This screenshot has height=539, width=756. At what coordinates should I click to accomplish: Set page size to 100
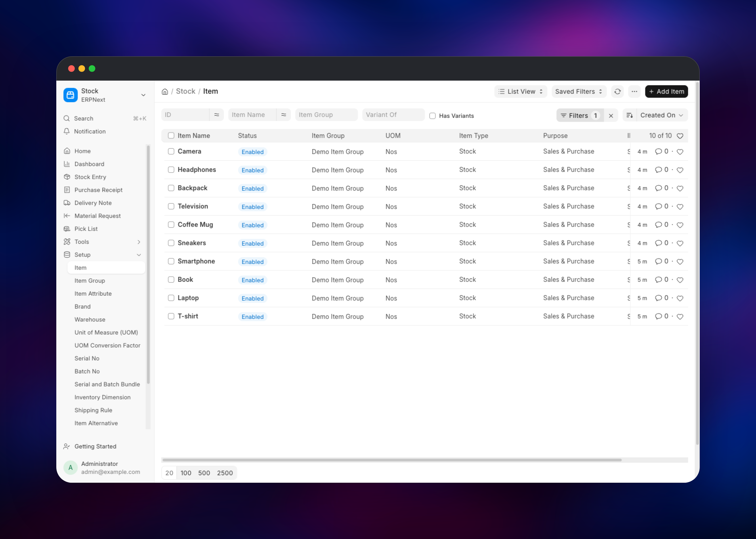click(x=186, y=473)
